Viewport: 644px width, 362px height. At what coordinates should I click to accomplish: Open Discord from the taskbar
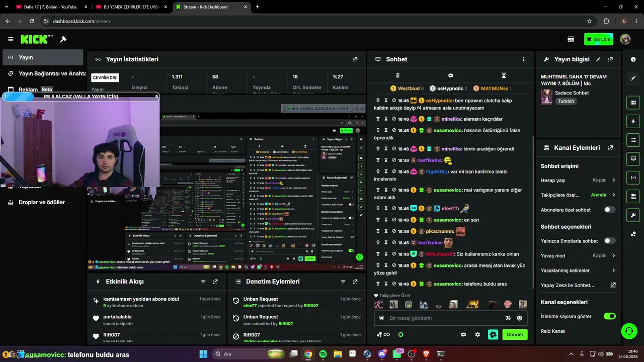382,354
